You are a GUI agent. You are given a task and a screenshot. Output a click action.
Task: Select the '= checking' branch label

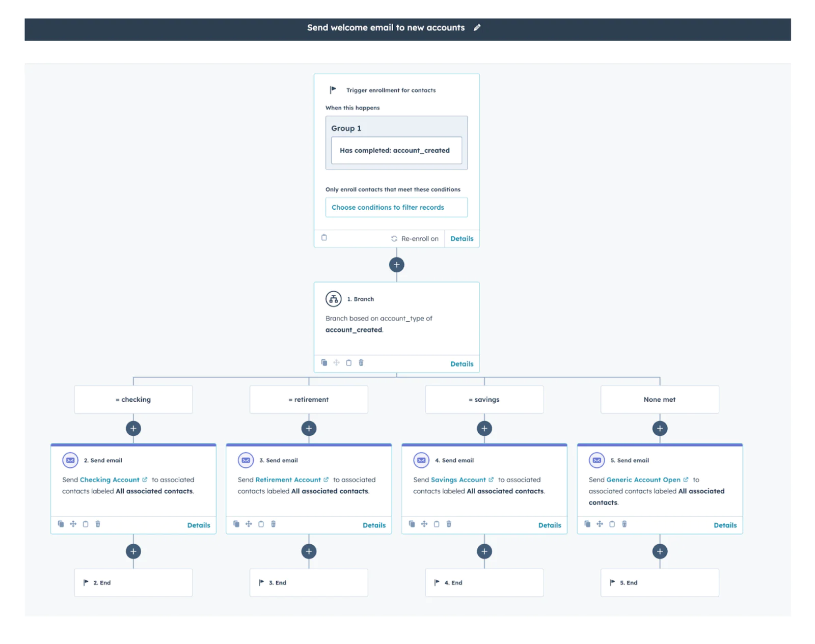[133, 399]
